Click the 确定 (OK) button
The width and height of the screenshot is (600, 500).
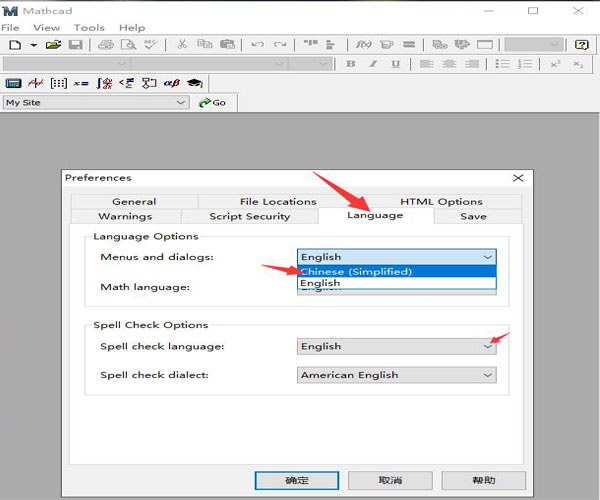(x=297, y=480)
